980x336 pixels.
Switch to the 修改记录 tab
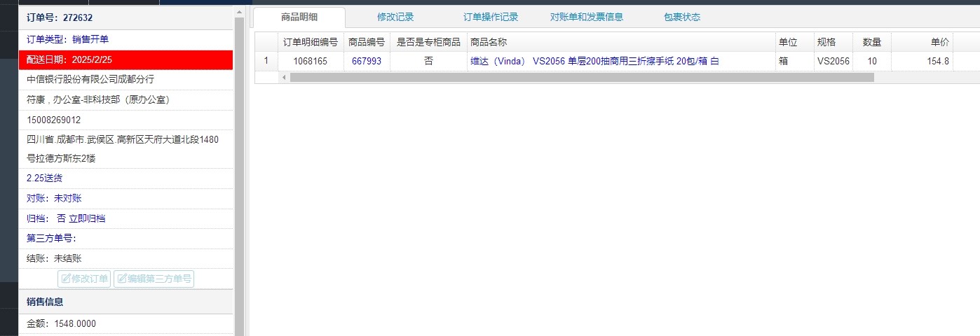pyautogui.click(x=395, y=17)
